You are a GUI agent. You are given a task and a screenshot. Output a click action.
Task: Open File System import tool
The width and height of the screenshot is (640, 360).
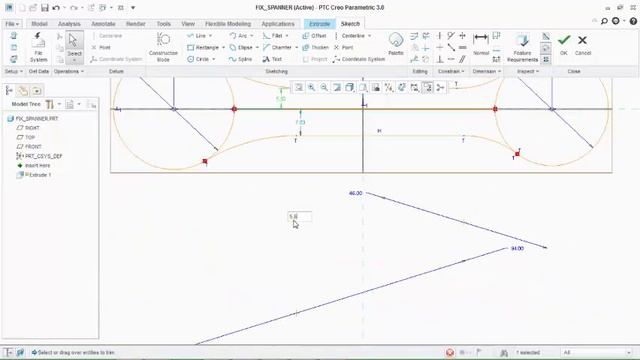click(x=38, y=47)
